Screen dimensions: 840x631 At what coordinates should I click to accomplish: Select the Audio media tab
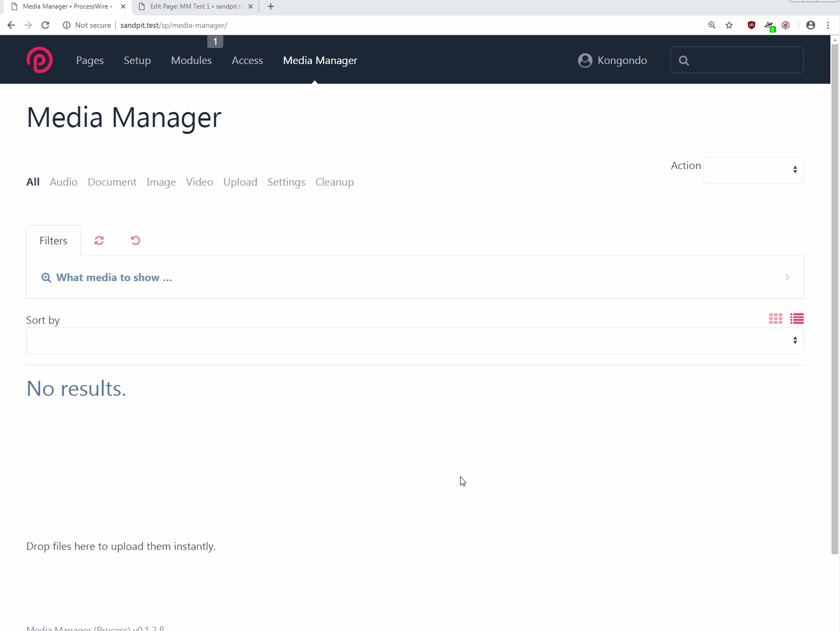[x=63, y=182]
